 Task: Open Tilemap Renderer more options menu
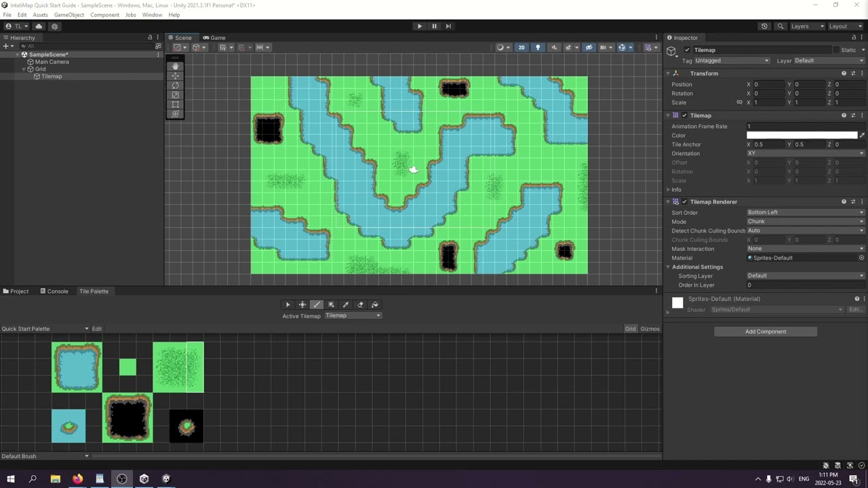pyautogui.click(x=862, y=201)
